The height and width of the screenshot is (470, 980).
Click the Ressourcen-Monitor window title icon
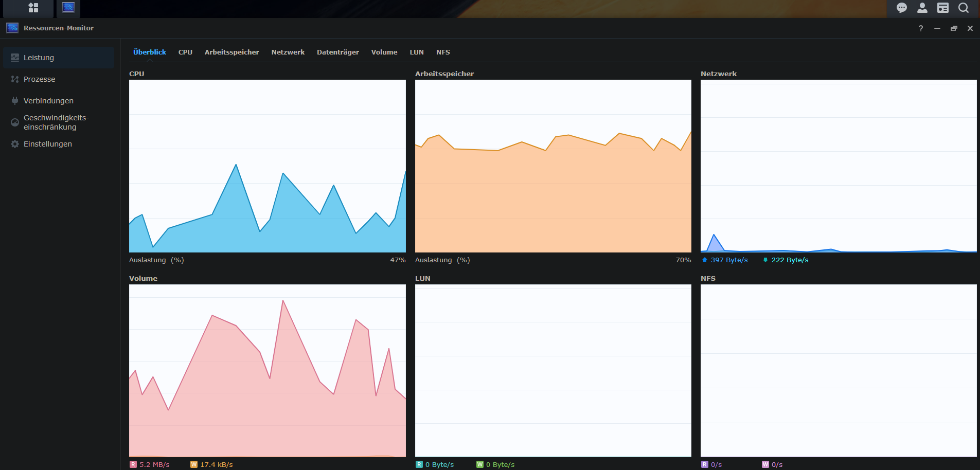pyautogui.click(x=12, y=28)
